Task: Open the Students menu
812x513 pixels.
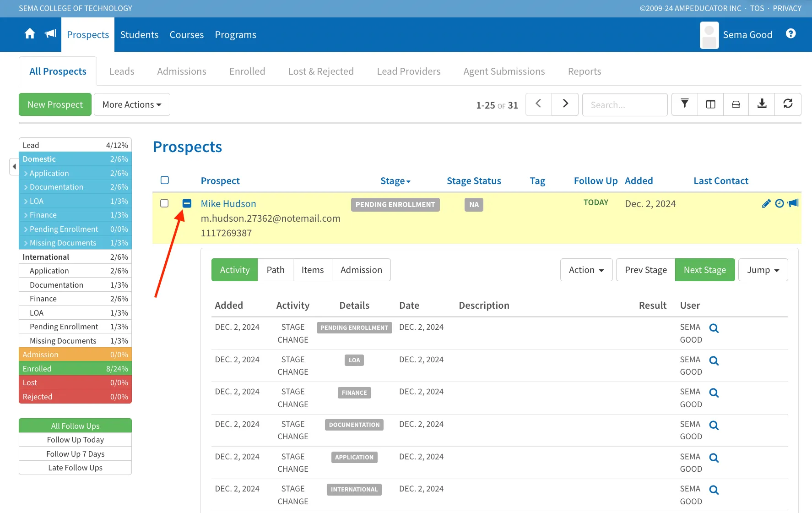Action: click(x=139, y=35)
